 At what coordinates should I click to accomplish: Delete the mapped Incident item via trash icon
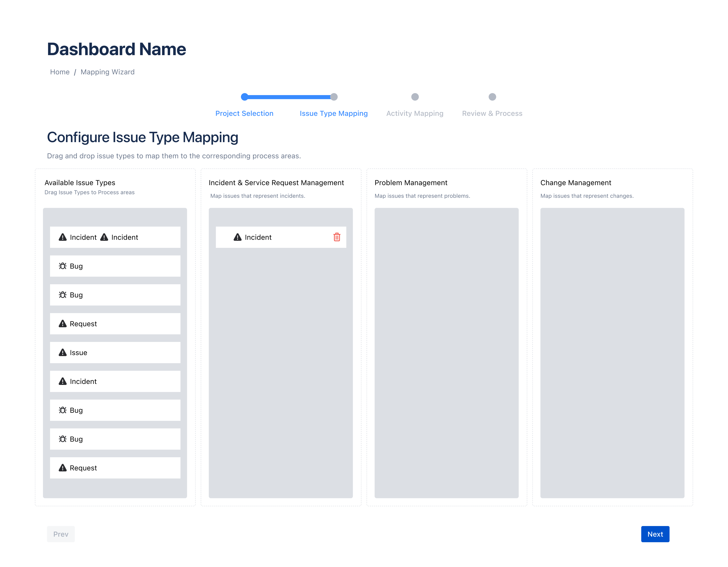coord(337,237)
